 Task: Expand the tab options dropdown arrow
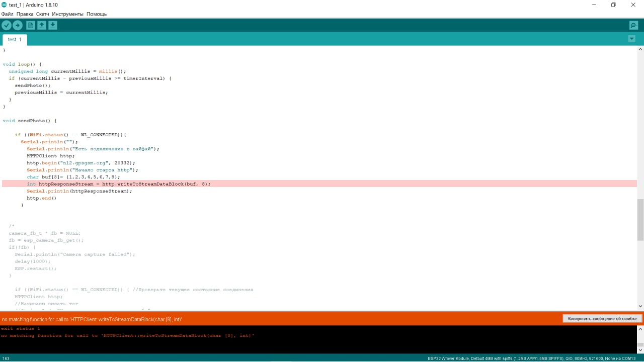(632, 39)
